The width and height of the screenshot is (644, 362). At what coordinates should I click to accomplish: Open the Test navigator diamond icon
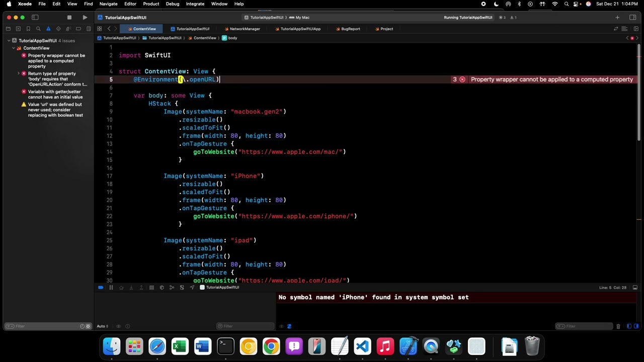(x=58, y=29)
